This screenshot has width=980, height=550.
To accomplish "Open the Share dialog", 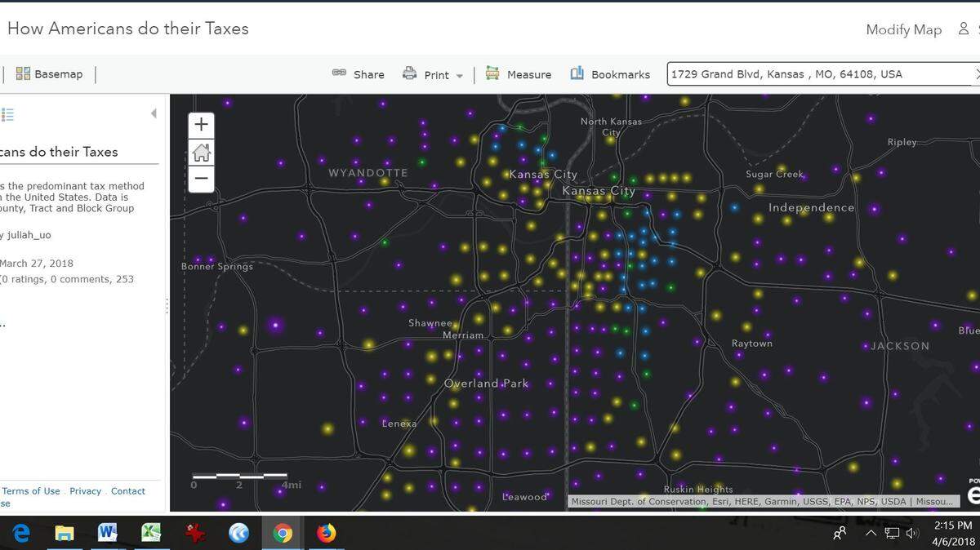I will click(359, 74).
